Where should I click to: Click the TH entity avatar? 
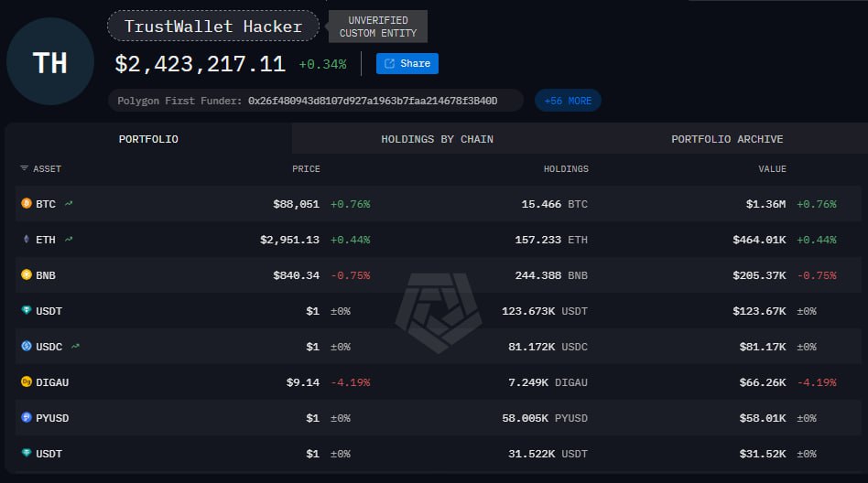click(x=50, y=61)
